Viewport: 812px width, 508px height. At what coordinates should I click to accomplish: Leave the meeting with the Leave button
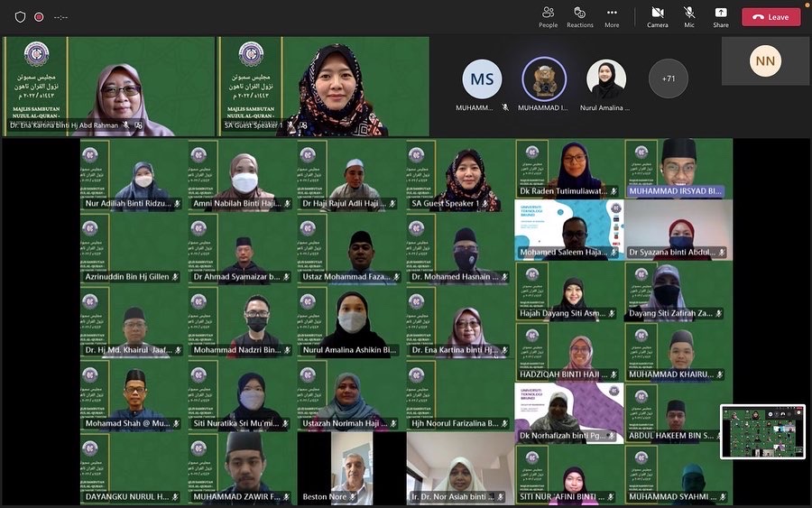click(x=770, y=17)
